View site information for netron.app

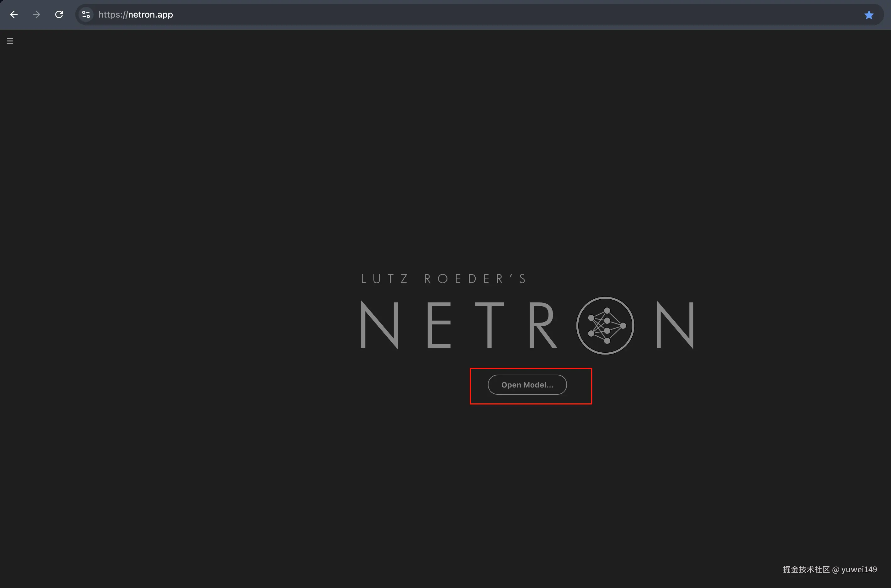(86, 15)
